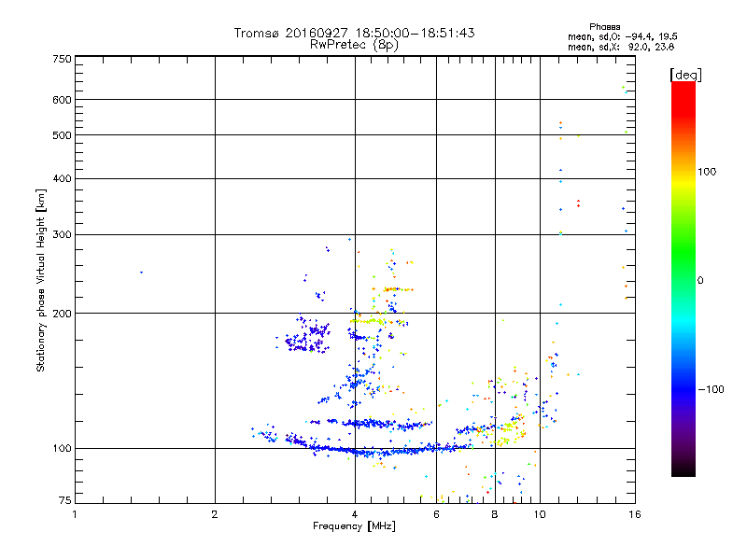Click the color scale bar
This screenshot has height=560, width=747.
684,279
